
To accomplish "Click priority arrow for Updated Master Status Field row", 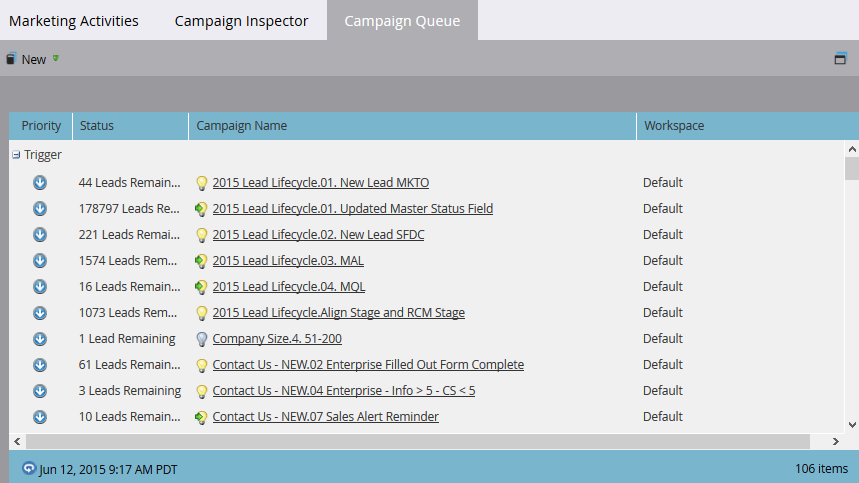I will [x=39, y=209].
